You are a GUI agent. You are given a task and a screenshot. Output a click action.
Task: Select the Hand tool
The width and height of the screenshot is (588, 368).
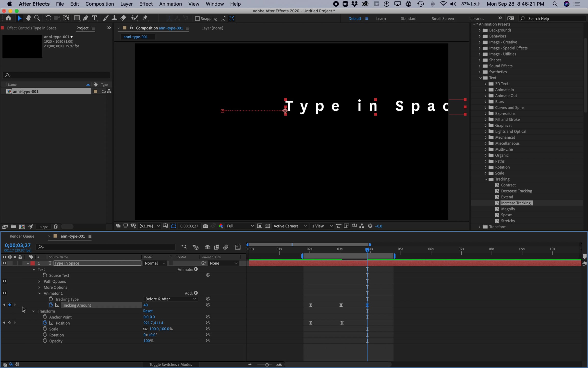[28, 18]
